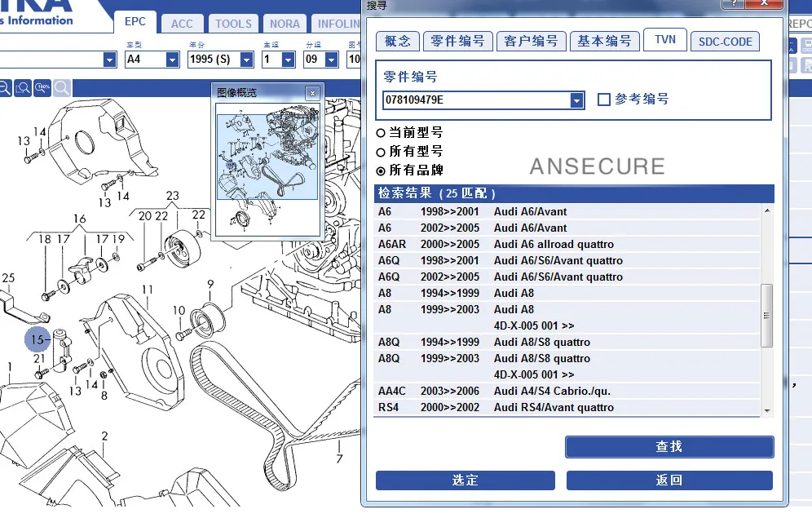Click the results scrollbar down arrow

[767, 411]
